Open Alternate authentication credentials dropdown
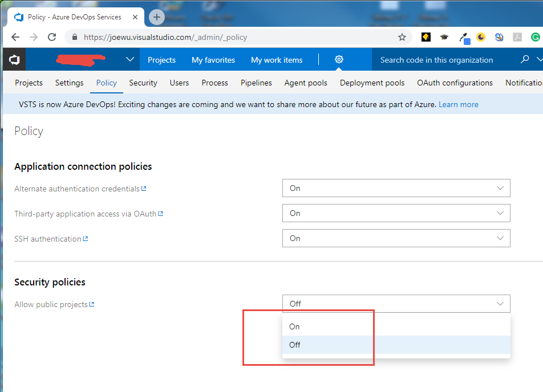 click(x=396, y=188)
